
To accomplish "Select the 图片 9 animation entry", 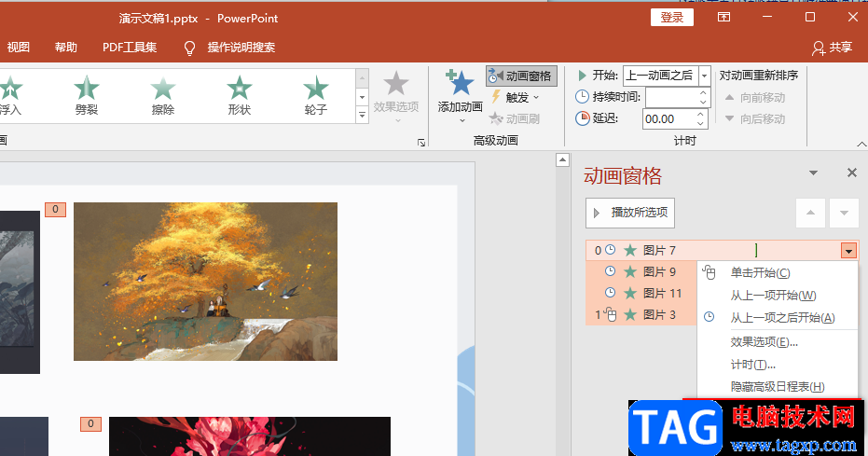I will tap(641, 271).
